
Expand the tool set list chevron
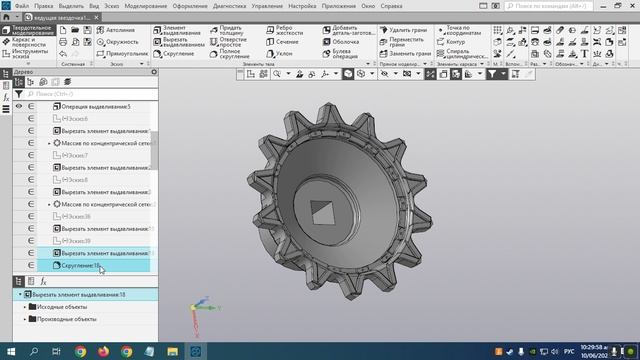coord(28,63)
